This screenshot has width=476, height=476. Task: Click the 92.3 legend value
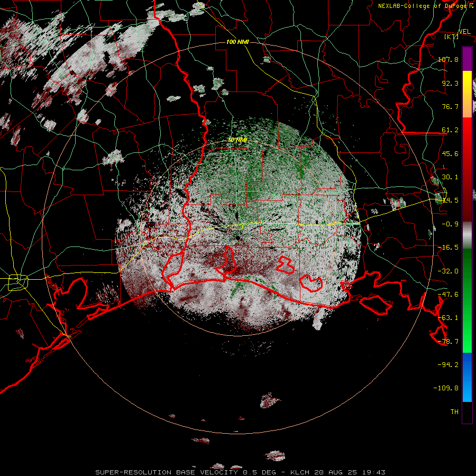click(x=450, y=83)
